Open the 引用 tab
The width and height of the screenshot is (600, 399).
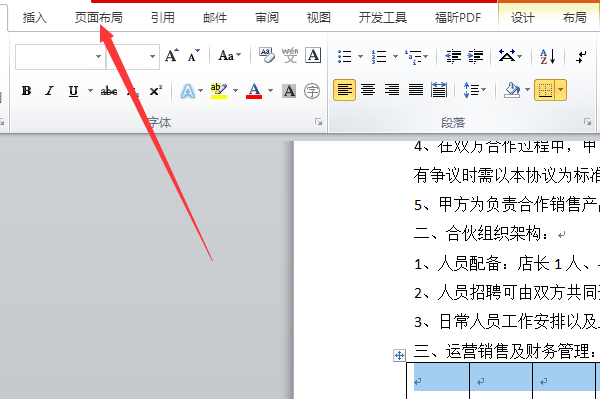coord(163,18)
